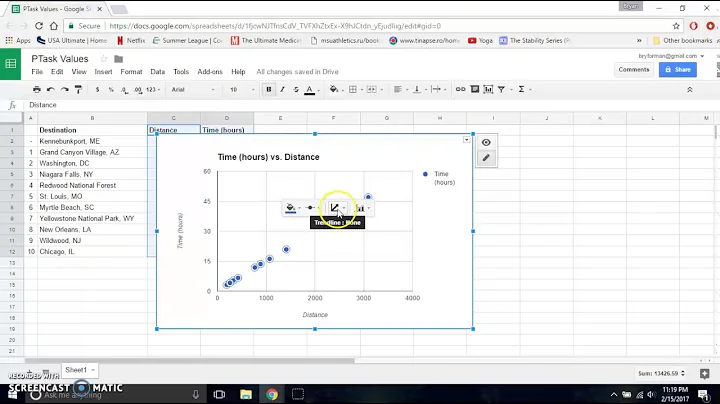Toggle strikethrough formatting
This screenshot has width=720, height=404.
pos(296,90)
